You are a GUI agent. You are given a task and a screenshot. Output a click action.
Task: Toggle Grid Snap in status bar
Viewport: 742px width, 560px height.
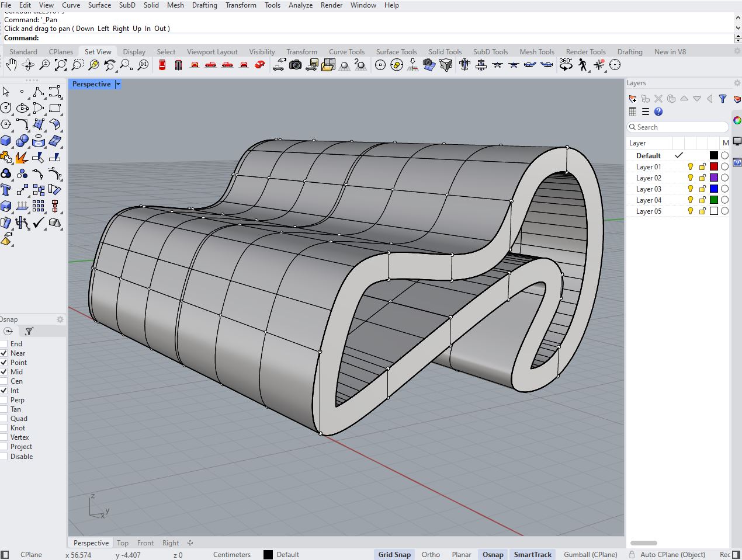(394, 555)
